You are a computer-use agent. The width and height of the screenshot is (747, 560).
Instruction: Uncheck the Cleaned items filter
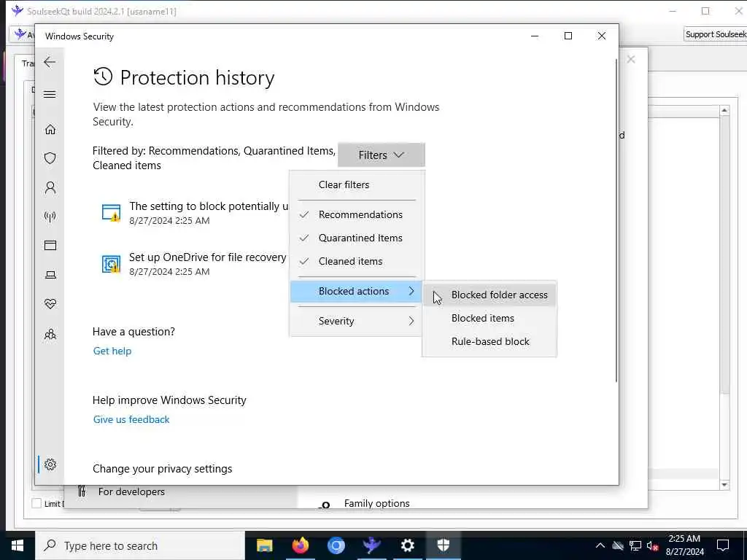pos(356,262)
